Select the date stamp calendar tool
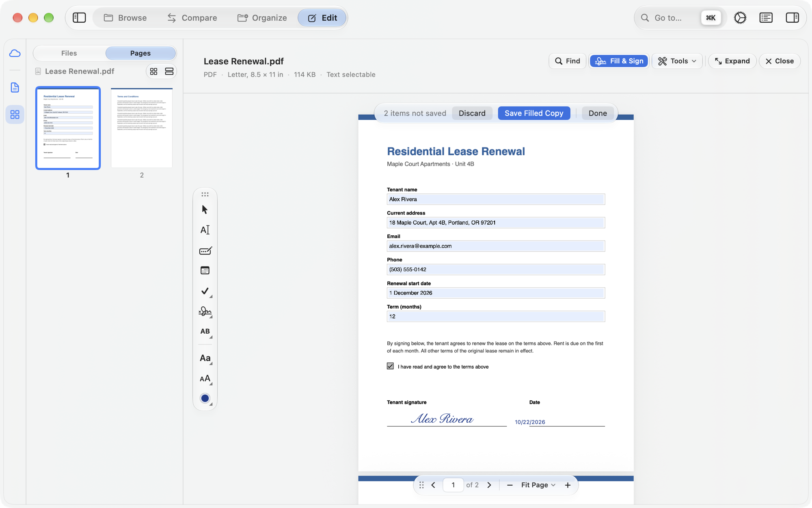The width and height of the screenshot is (812, 508). 205,271
